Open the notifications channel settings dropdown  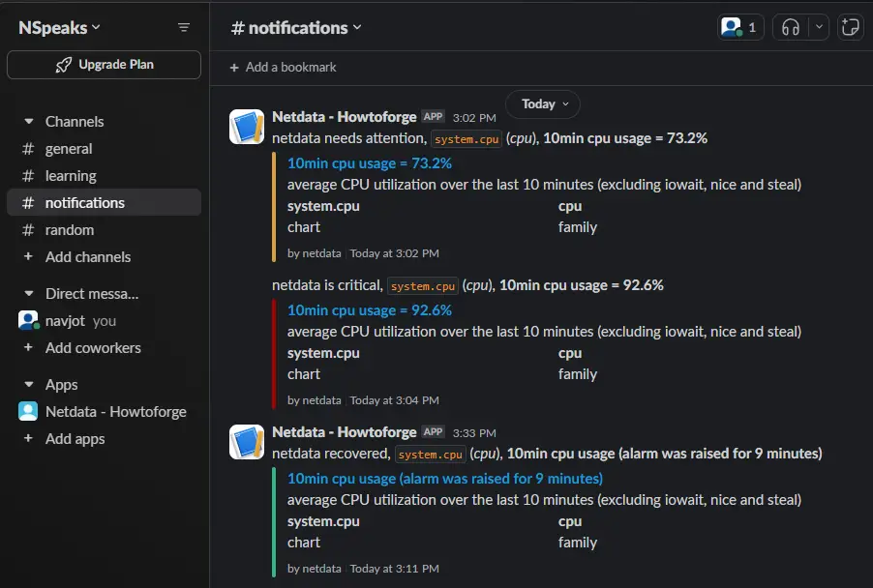coord(360,27)
